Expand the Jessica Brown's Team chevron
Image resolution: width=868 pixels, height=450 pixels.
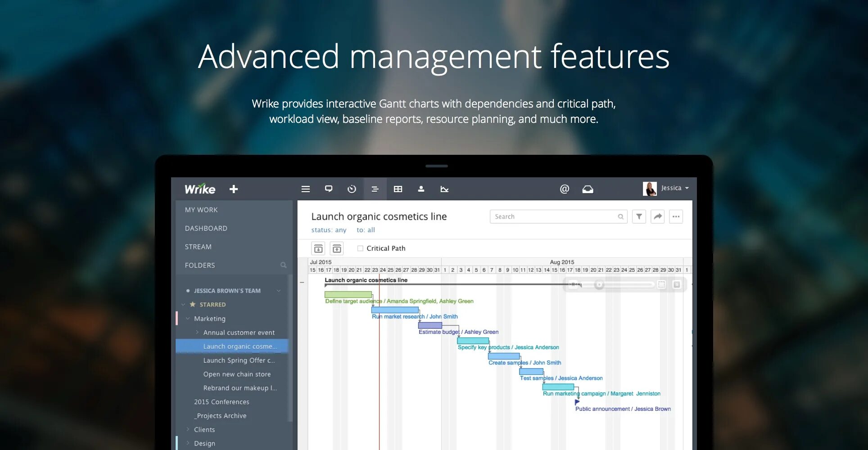coord(279,291)
